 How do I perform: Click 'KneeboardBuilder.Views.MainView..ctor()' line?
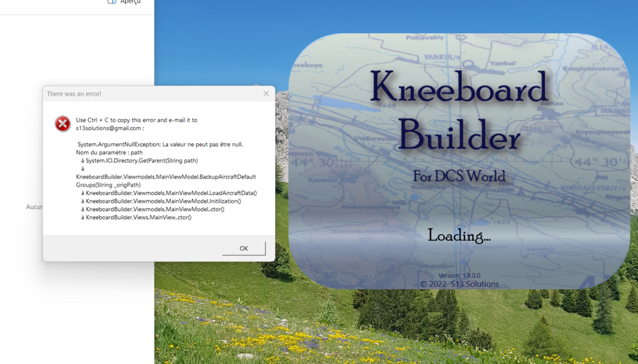(137, 217)
